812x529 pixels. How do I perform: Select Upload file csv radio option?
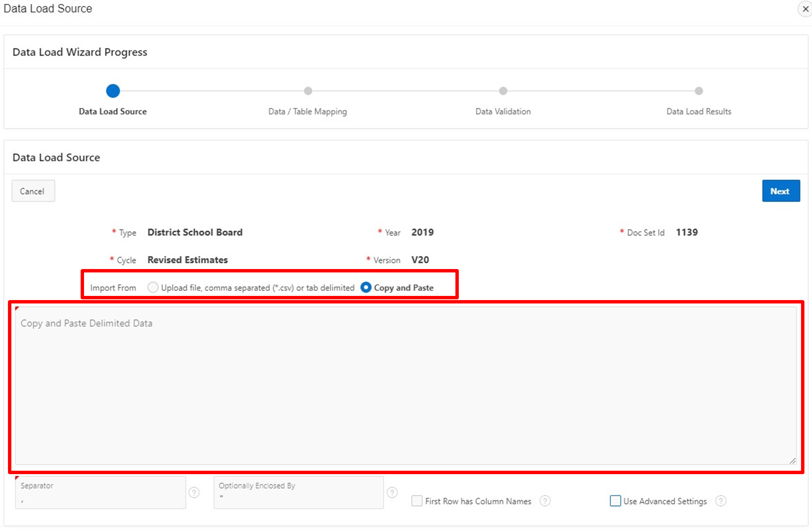[153, 288]
